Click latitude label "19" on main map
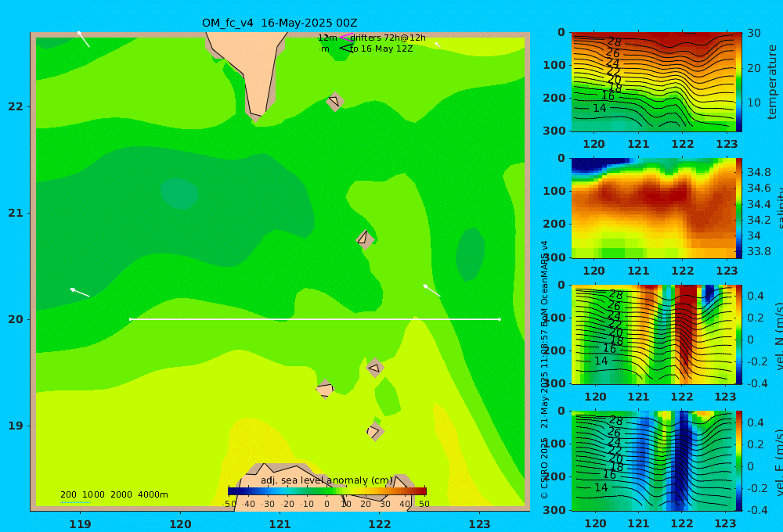783x532 pixels. (x=16, y=426)
